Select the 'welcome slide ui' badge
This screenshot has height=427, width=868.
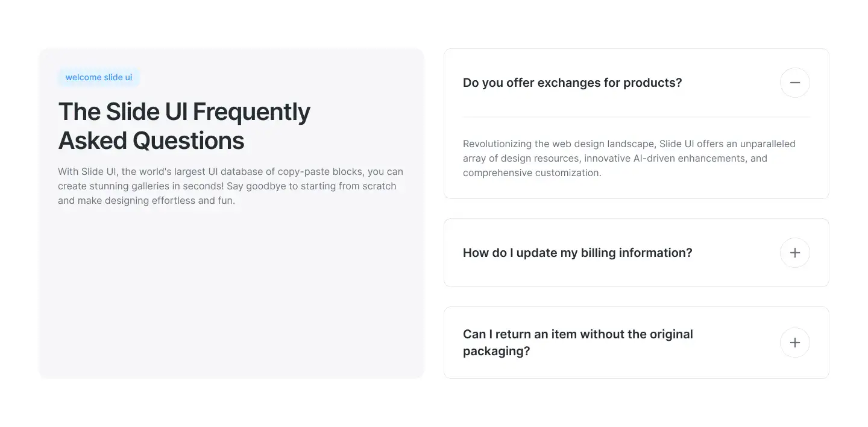pyautogui.click(x=99, y=77)
